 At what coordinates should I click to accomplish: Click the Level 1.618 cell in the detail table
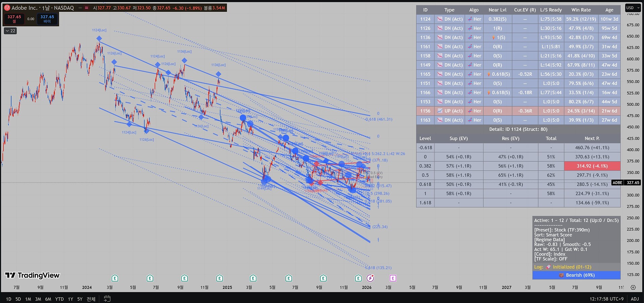coord(425,203)
